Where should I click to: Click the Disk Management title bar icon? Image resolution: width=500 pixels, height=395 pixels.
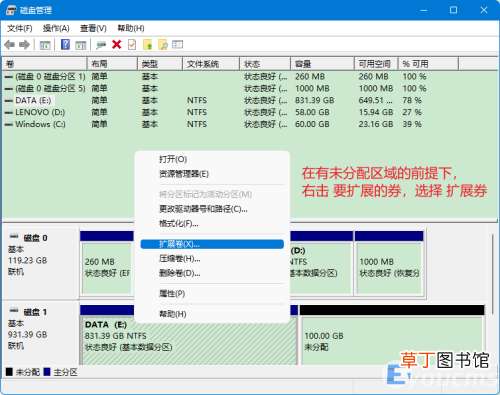tap(11, 10)
